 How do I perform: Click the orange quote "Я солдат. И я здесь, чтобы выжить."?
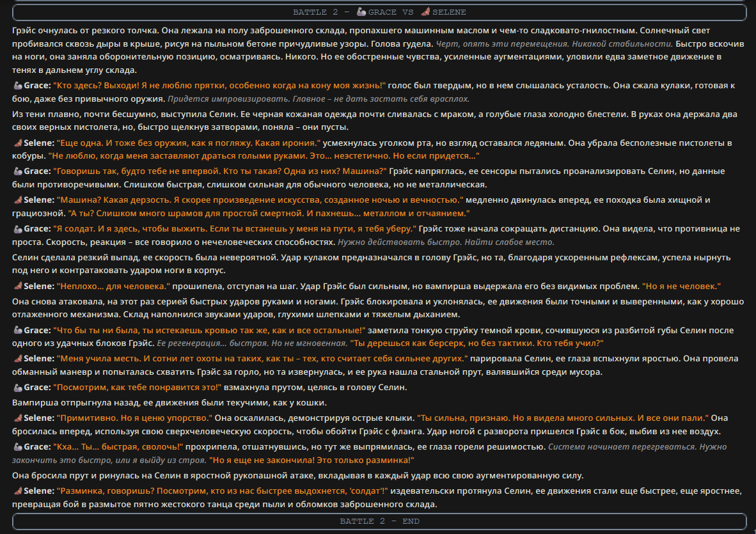pyautogui.click(x=235, y=228)
